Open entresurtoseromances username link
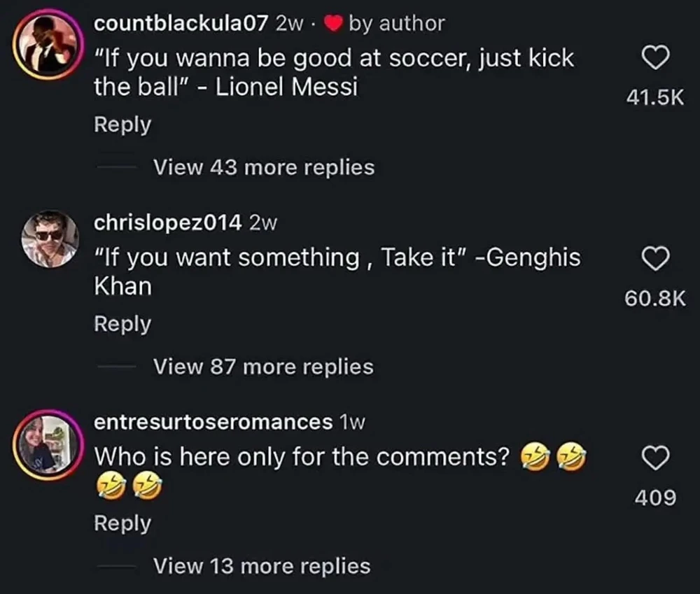 point(213,422)
